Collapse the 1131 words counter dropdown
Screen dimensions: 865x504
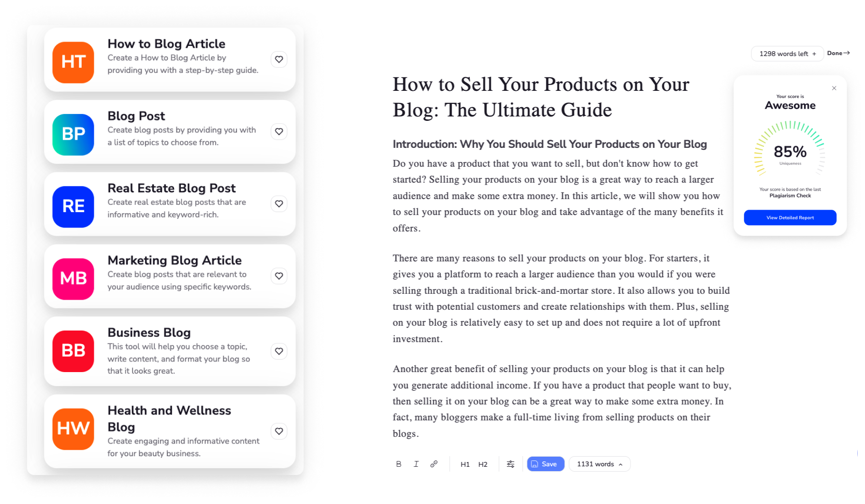click(620, 464)
